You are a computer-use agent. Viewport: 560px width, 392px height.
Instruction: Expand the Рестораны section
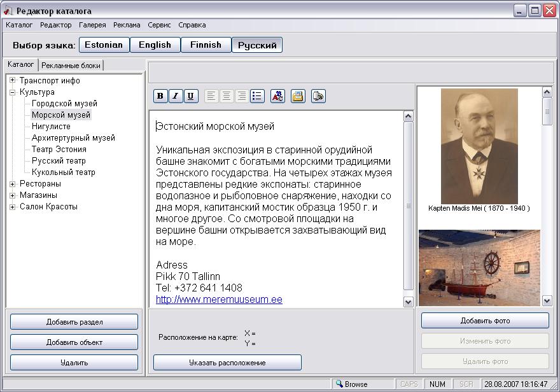13,185
